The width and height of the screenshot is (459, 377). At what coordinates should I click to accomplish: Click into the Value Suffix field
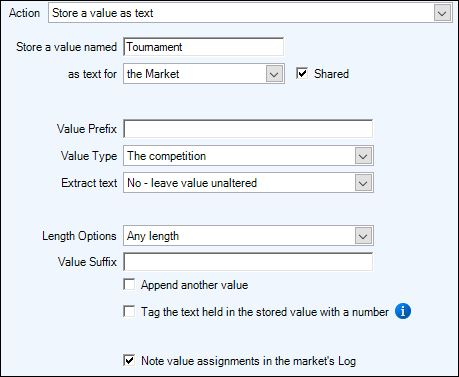[x=248, y=262]
